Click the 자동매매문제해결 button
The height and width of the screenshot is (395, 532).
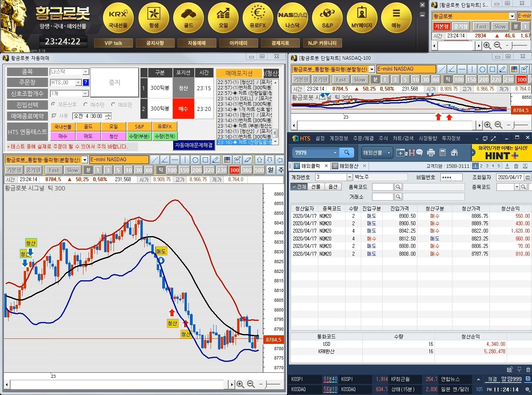(194, 145)
